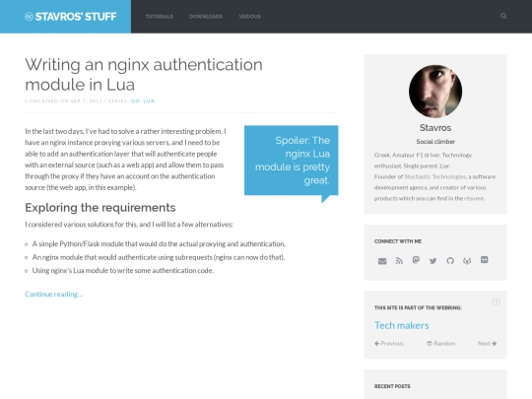The image size is (532, 399).
Task: Visit the Mastodon profile icon
Action: click(x=416, y=260)
